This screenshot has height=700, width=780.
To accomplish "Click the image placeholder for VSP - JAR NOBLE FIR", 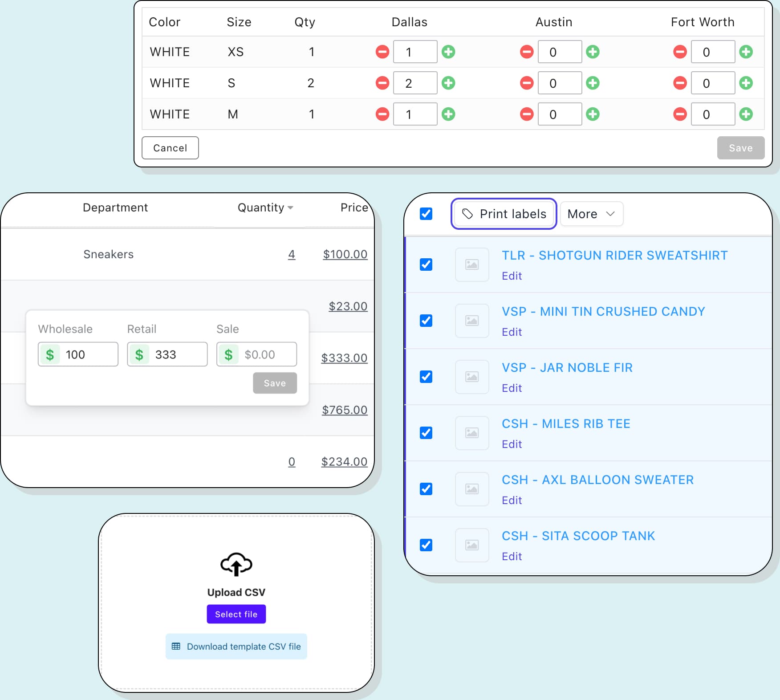I will (471, 377).
